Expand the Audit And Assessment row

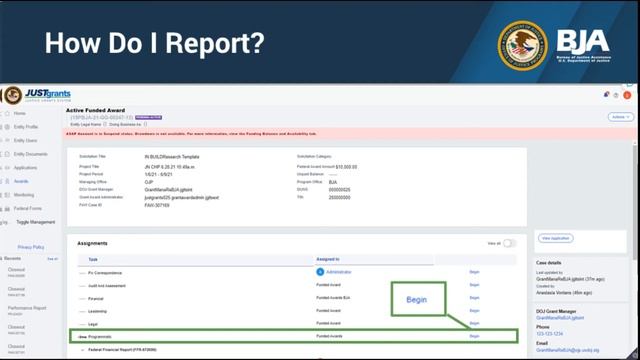pos(82,286)
